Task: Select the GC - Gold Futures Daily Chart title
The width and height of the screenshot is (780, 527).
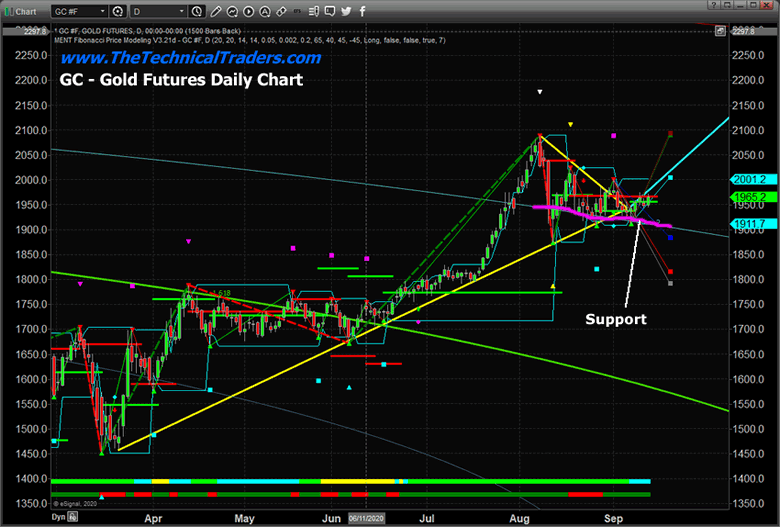Action: click(181, 80)
